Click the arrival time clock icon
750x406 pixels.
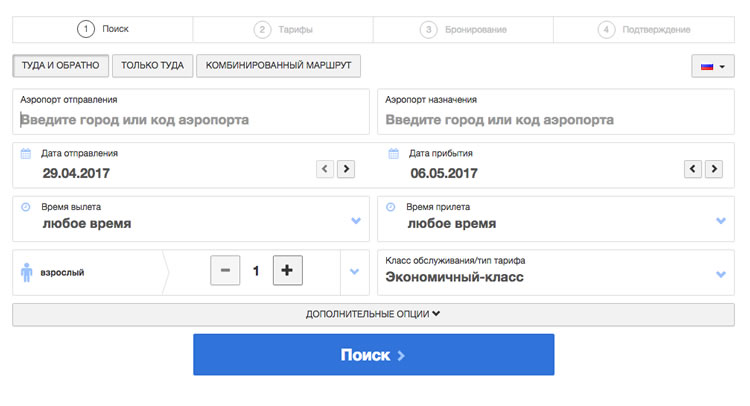(x=392, y=207)
